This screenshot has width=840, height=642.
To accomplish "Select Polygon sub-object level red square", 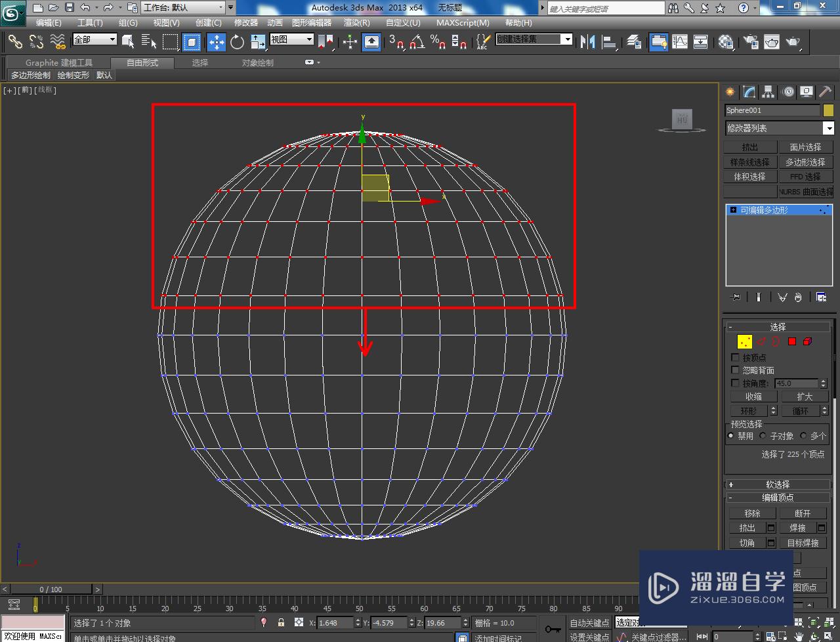I will [x=792, y=341].
